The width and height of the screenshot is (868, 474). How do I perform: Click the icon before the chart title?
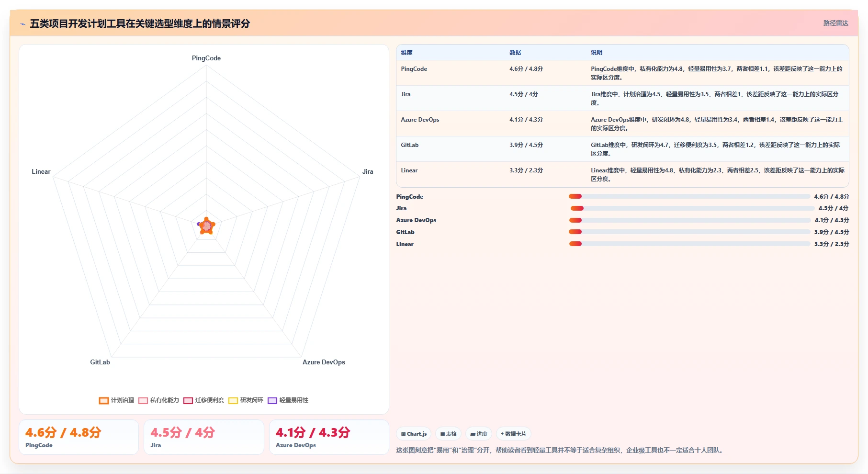coord(23,24)
